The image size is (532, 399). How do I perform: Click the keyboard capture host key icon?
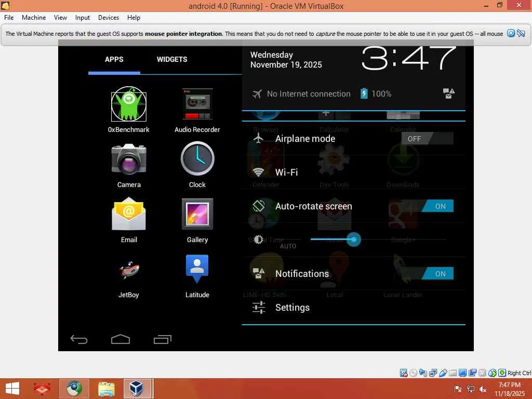click(x=502, y=373)
